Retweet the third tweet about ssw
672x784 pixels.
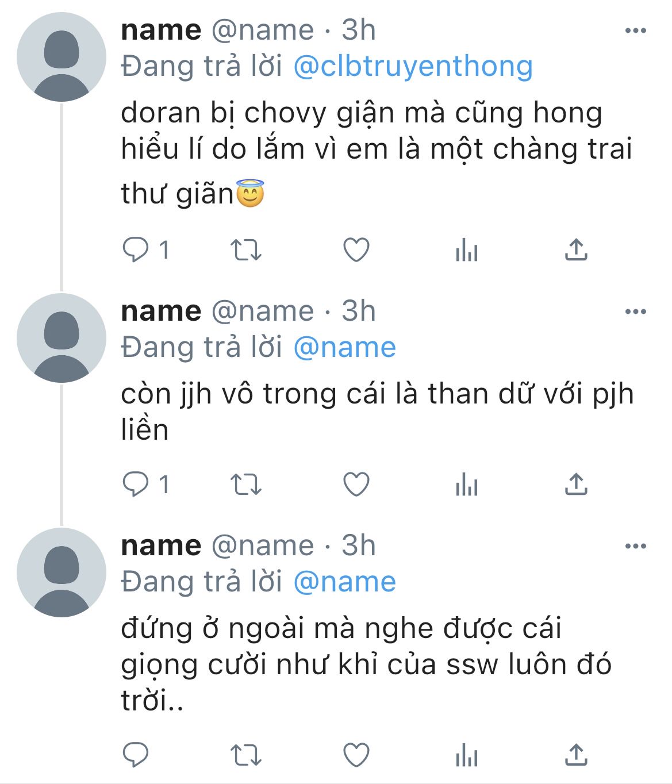pyautogui.click(x=246, y=755)
